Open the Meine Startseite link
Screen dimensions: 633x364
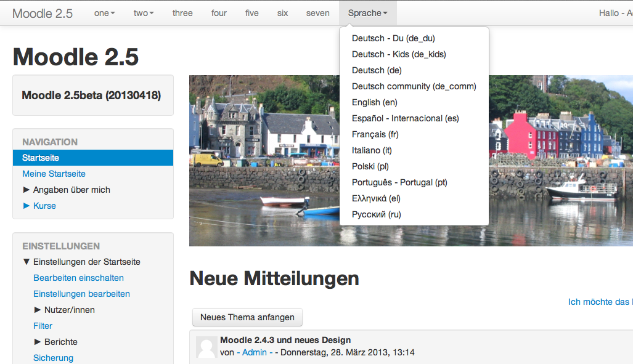click(x=54, y=174)
